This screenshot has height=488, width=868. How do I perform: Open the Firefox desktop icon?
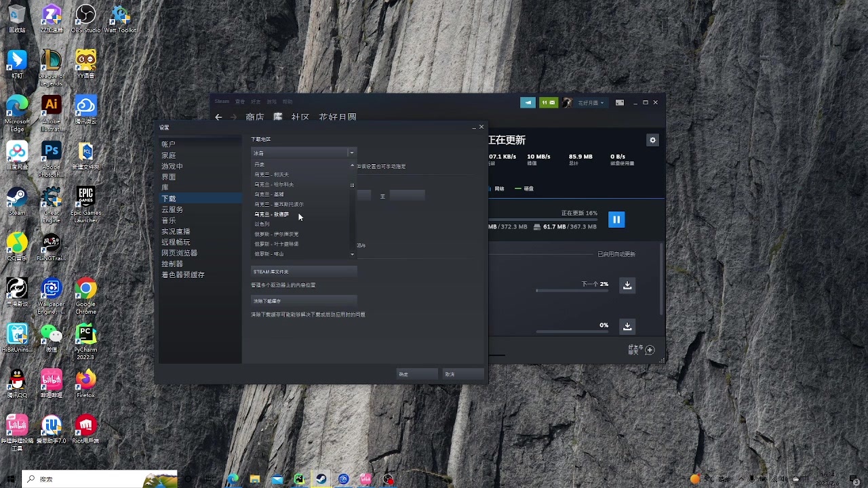[85, 384]
